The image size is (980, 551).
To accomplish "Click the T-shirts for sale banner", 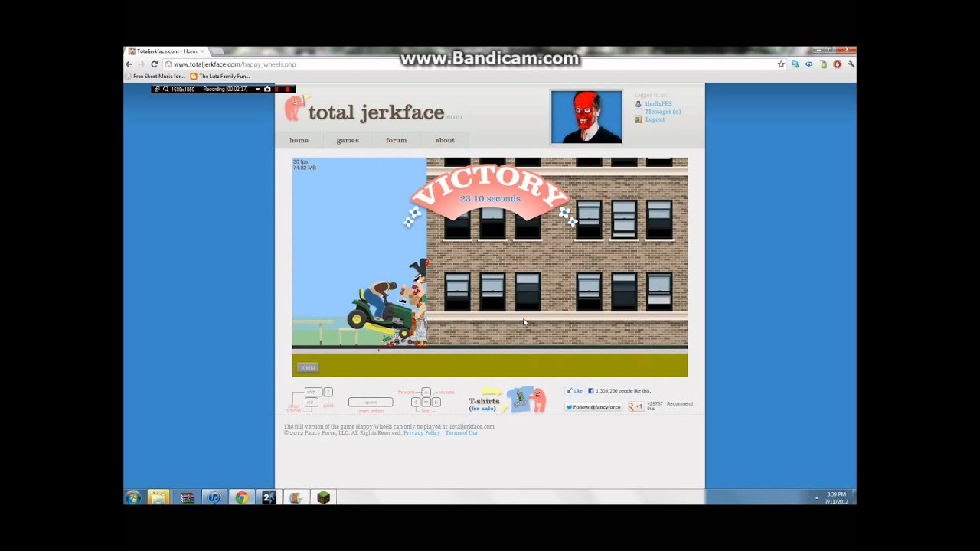I will pos(507,400).
